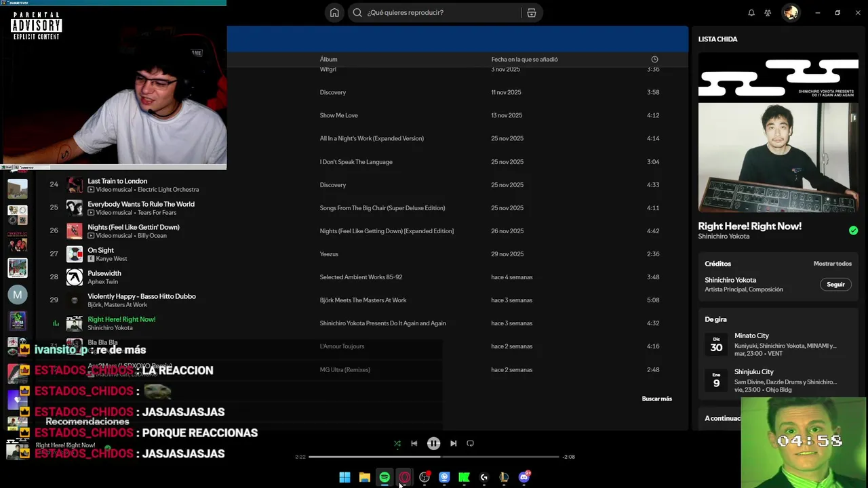Open Aphex Twin artist link
The height and width of the screenshot is (488, 868).
pos(102,282)
